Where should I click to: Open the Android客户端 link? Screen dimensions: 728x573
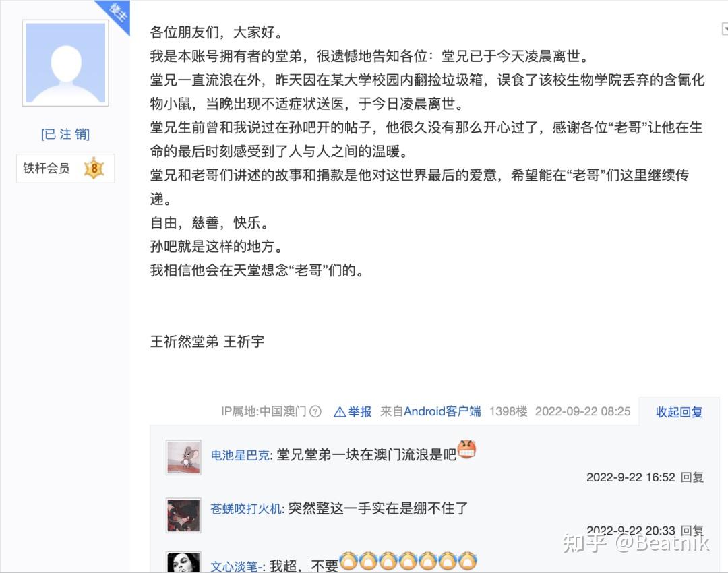[x=442, y=411]
